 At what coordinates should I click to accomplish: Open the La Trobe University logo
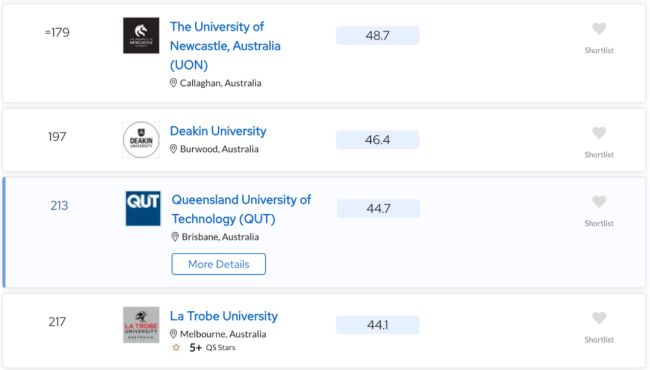(x=141, y=325)
